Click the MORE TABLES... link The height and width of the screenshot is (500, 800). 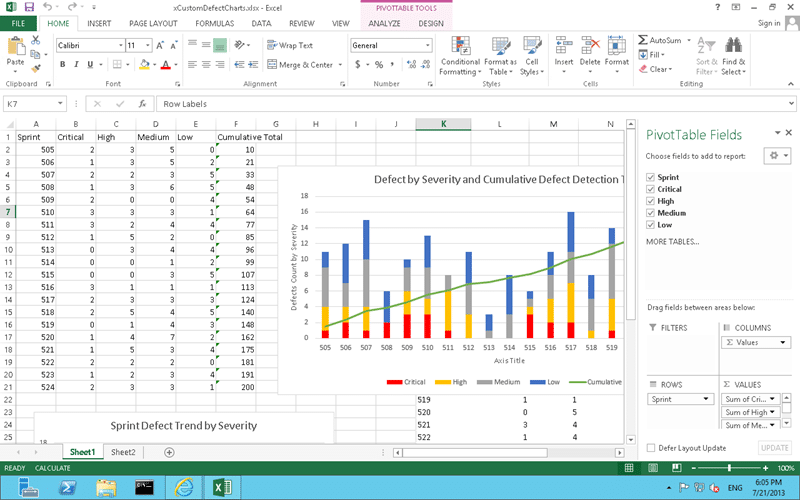tap(673, 242)
